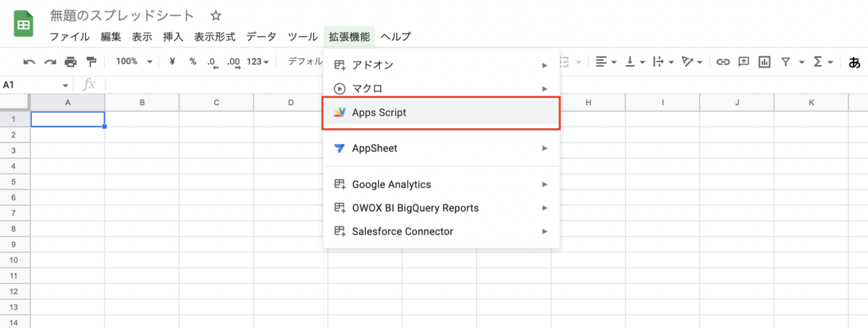Click the A1 name box
Viewport: 868px width, 328px height.
30,85
